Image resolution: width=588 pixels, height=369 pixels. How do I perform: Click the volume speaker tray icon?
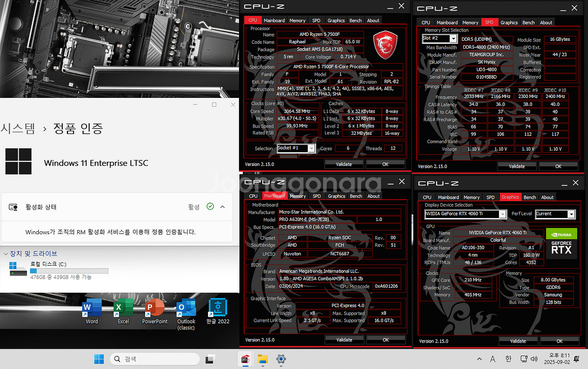pos(534,359)
